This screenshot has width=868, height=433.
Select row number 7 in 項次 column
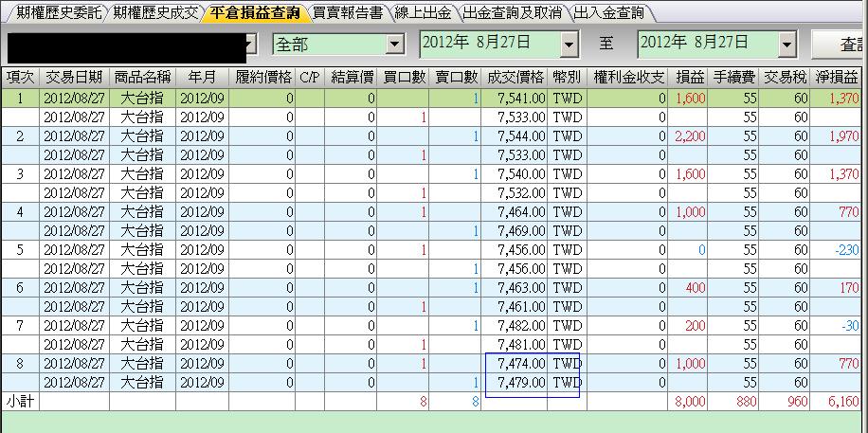pyautogui.click(x=21, y=326)
